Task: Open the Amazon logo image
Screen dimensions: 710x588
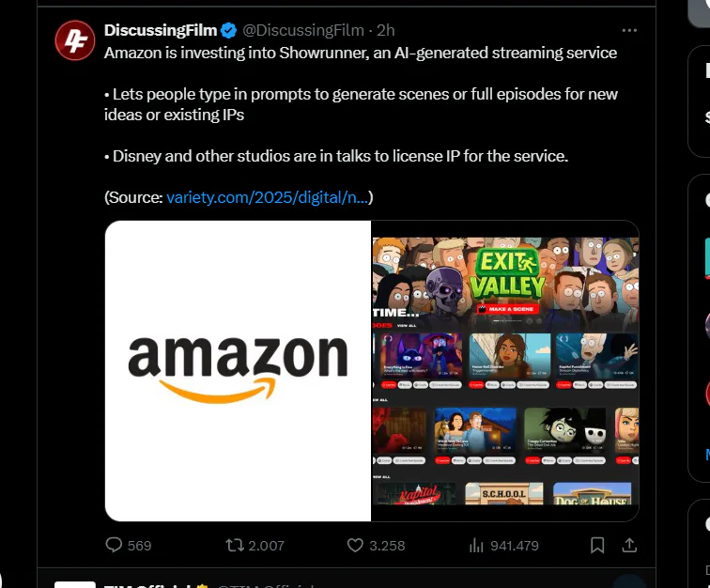Action: 238,371
